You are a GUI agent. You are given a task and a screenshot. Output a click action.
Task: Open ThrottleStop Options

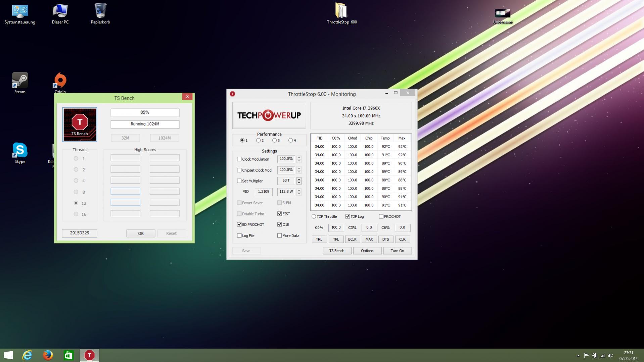tap(367, 251)
